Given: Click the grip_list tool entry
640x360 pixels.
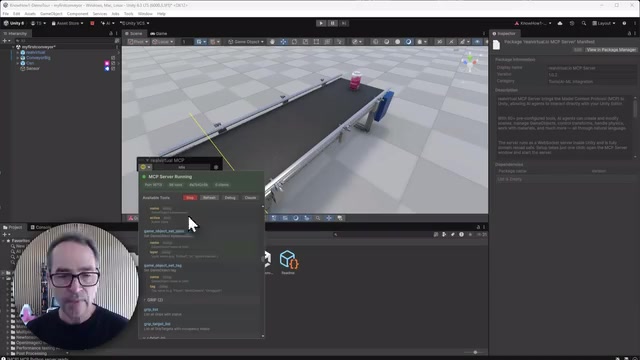Looking at the screenshot, I should pyautogui.click(x=151, y=309).
